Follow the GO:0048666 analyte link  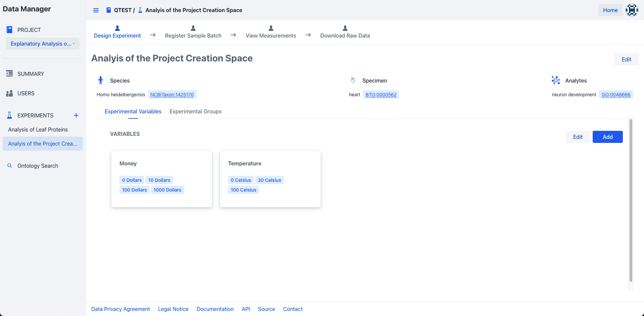616,95
